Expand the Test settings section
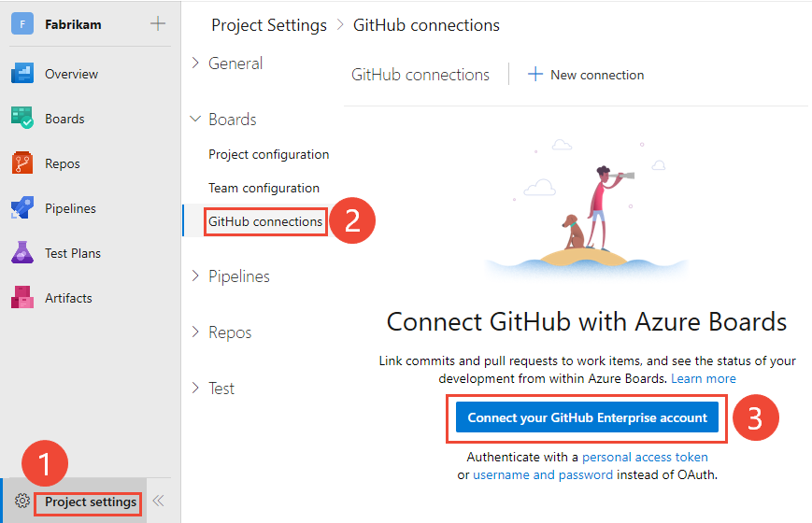 coord(195,389)
